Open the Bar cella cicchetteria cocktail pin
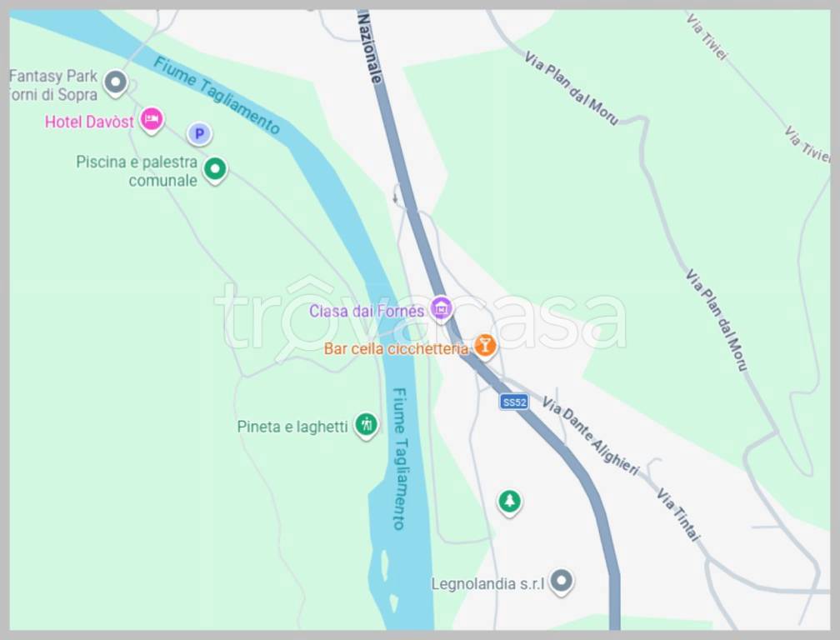 click(x=485, y=346)
